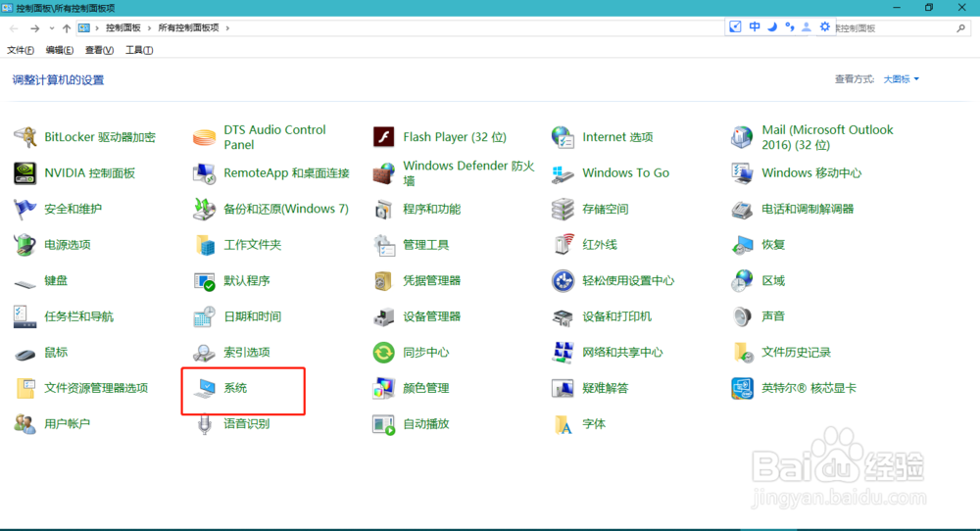Click 文件资源管理器选项 link
The width and height of the screenshot is (980, 531).
pyautogui.click(x=96, y=388)
